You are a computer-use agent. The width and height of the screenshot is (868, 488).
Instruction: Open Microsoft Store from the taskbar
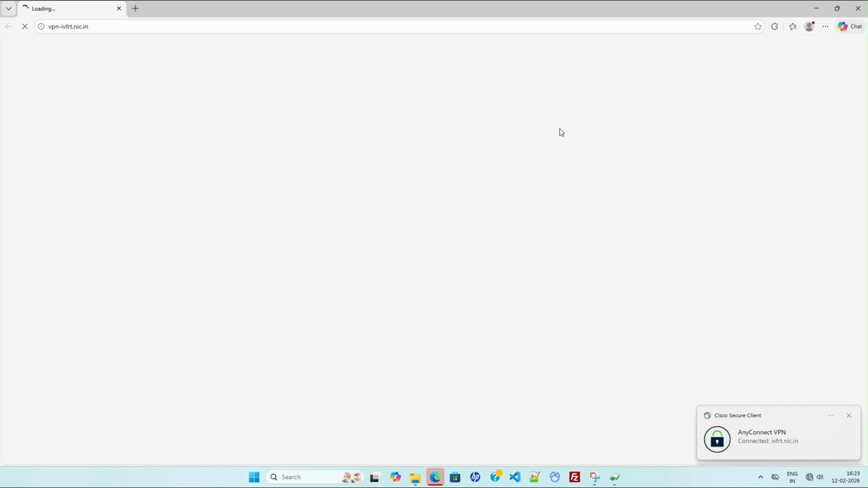click(x=455, y=477)
